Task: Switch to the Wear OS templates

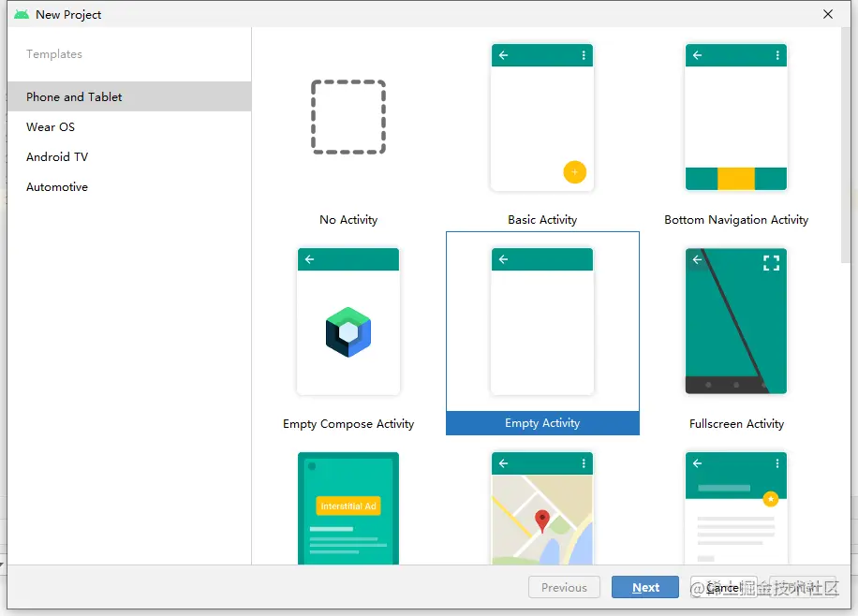Action: (x=129, y=127)
